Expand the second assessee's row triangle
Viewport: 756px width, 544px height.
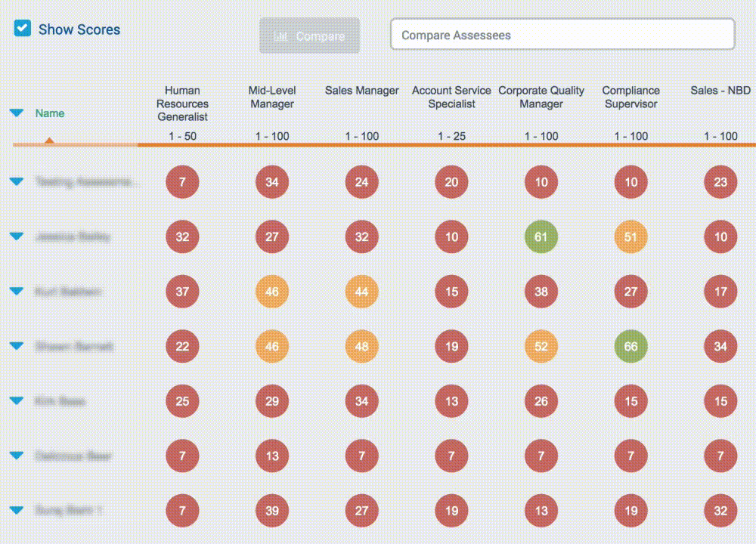(x=16, y=236)
